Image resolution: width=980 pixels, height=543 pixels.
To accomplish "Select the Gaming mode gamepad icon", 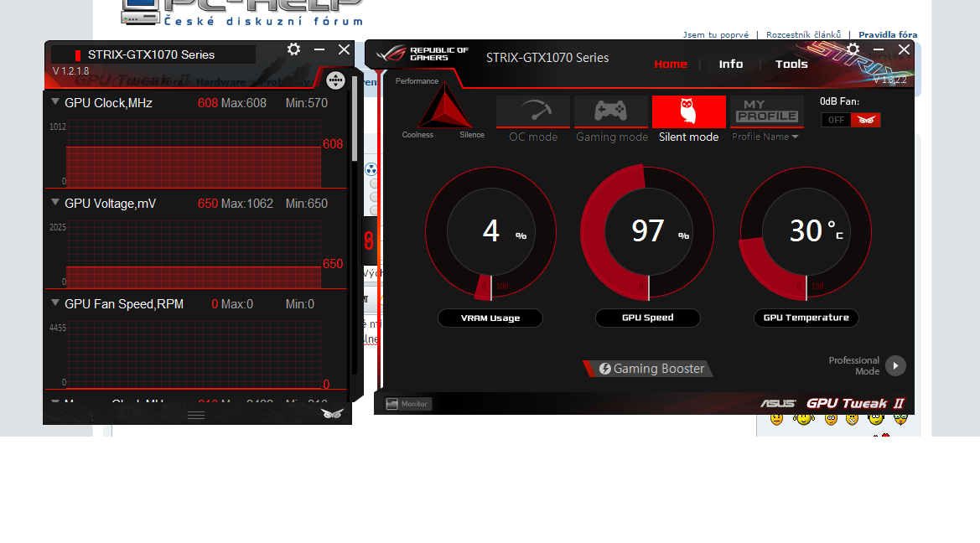I will tap(610, 111).
